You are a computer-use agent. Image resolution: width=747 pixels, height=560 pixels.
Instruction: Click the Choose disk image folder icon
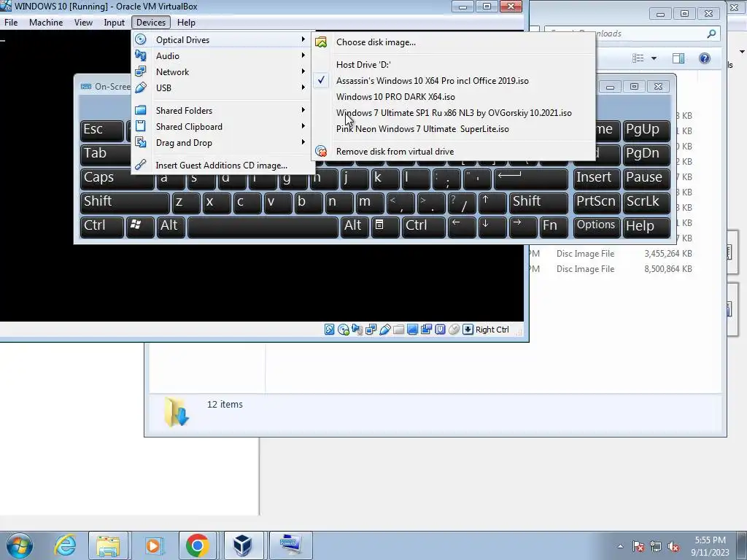point(321,42)
